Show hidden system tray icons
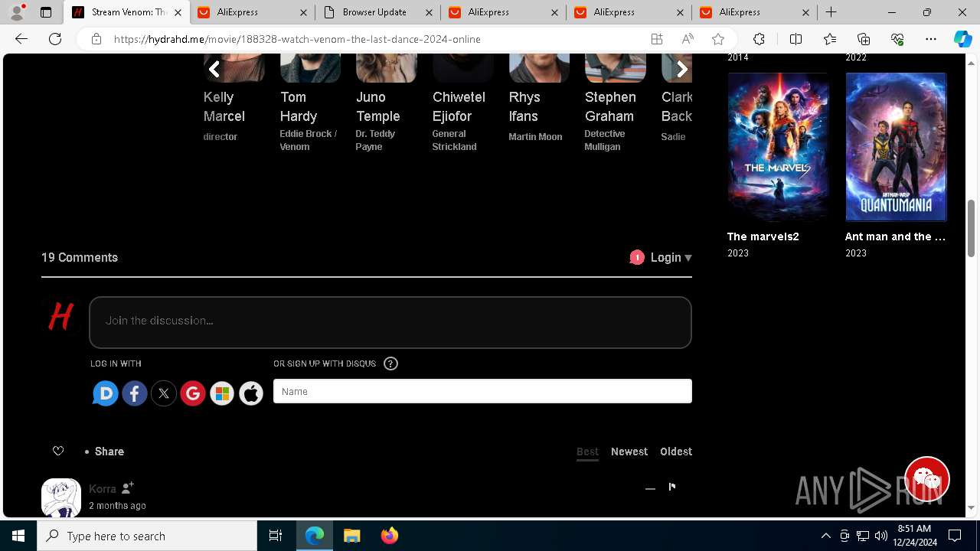Image resolution: width=980 pixels, height=551 pixels. tap(825, 536)
